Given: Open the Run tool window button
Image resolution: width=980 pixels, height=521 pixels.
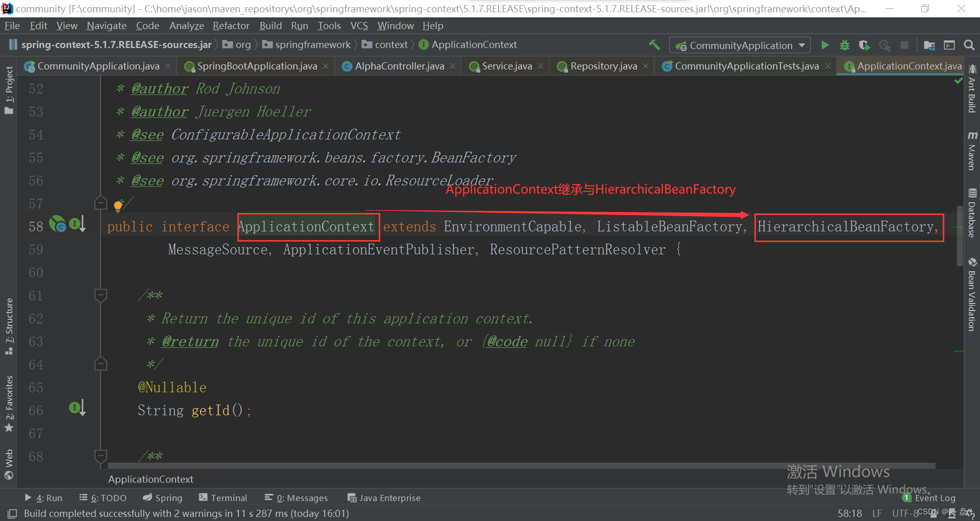Looking at the screenshot, I should 43,498.
